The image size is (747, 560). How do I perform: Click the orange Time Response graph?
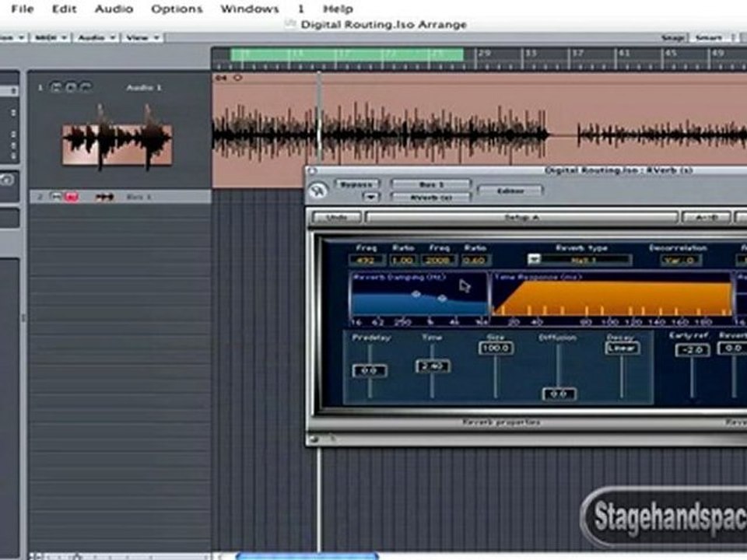(x=612, y=297)
